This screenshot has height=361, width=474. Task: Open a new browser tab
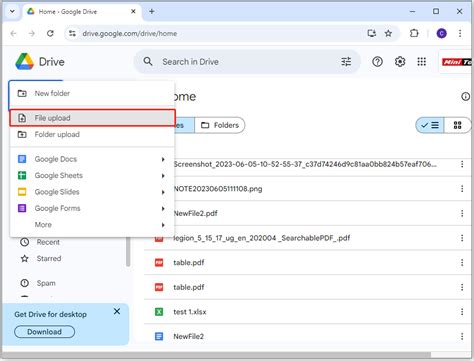[151, 11]
